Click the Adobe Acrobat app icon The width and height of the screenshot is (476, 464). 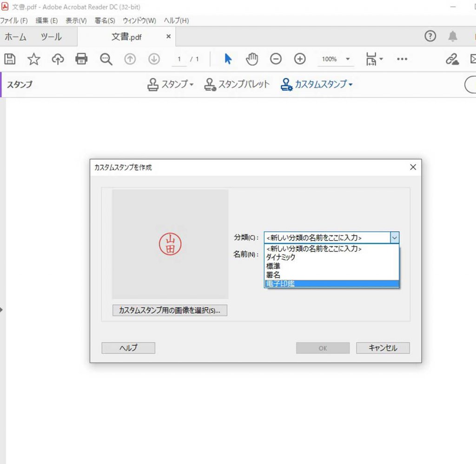coord(5,7)
